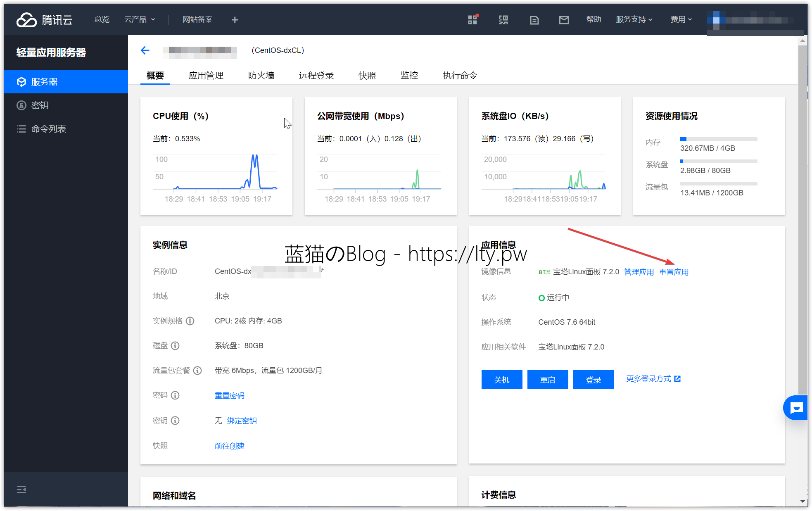Expand the 服务支持 dropdown menu
Viewport: 812px width, 511px height.
click(634, 19)
